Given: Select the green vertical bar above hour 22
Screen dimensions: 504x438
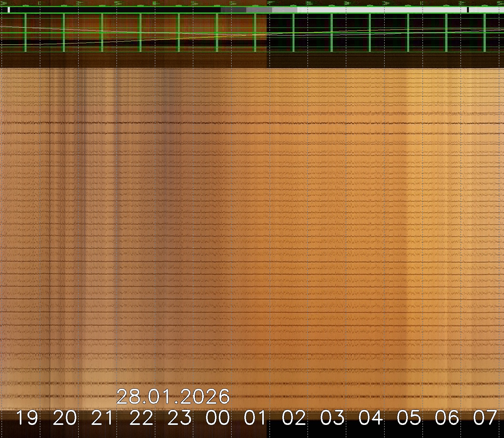Looking at the screenshot, I should (140, 32).
